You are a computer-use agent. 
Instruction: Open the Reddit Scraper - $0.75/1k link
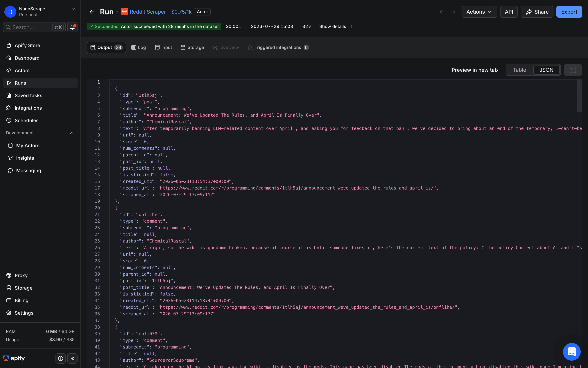click(161, 12)
